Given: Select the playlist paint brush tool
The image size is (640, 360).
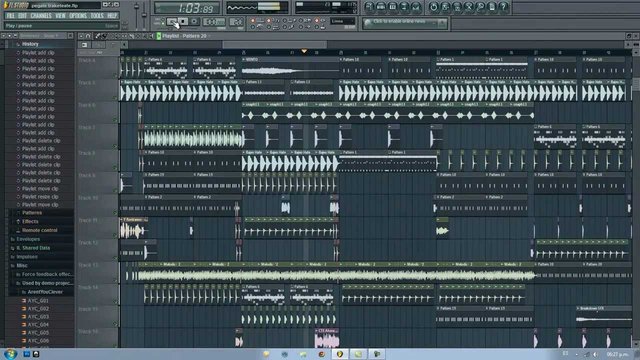Looking at the screenshot, I should [x=104, y=36].
